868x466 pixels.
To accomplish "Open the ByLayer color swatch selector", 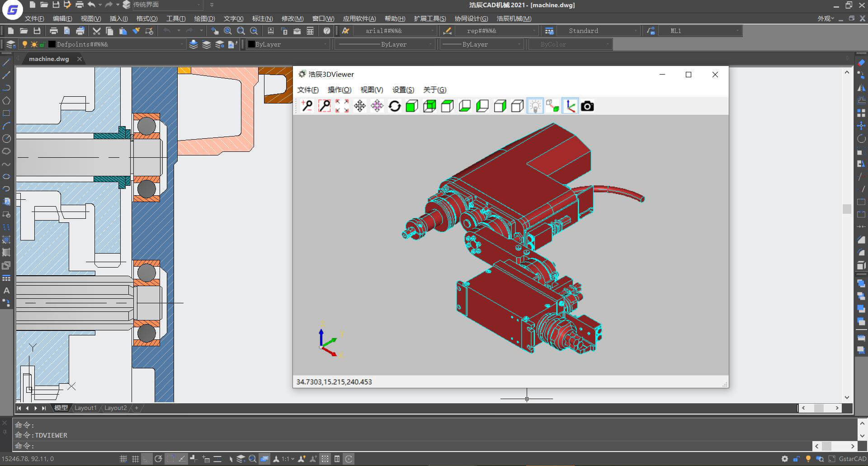I will [288, 44].
